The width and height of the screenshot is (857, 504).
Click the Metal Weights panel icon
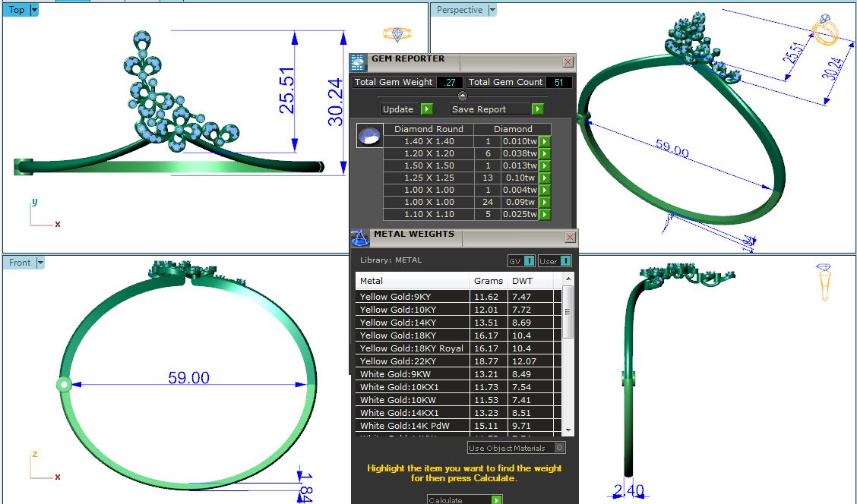[x=359, y=238]
